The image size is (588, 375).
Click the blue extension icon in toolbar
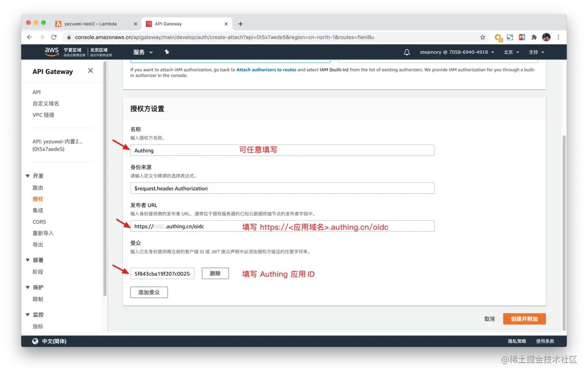[x=510, y=37]
